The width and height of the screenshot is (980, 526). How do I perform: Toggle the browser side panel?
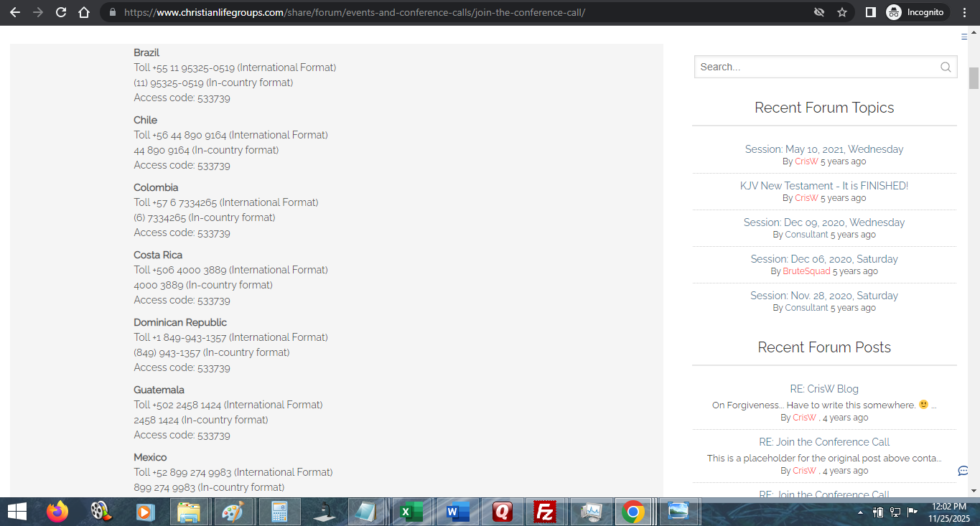click(x=870, y=12)
